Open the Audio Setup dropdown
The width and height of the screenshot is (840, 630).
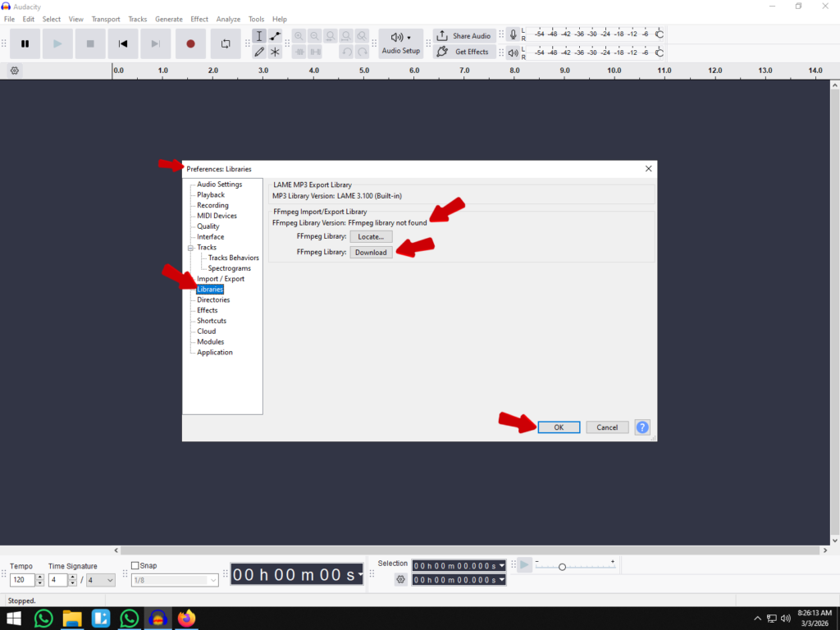click(x=400, y=43)
